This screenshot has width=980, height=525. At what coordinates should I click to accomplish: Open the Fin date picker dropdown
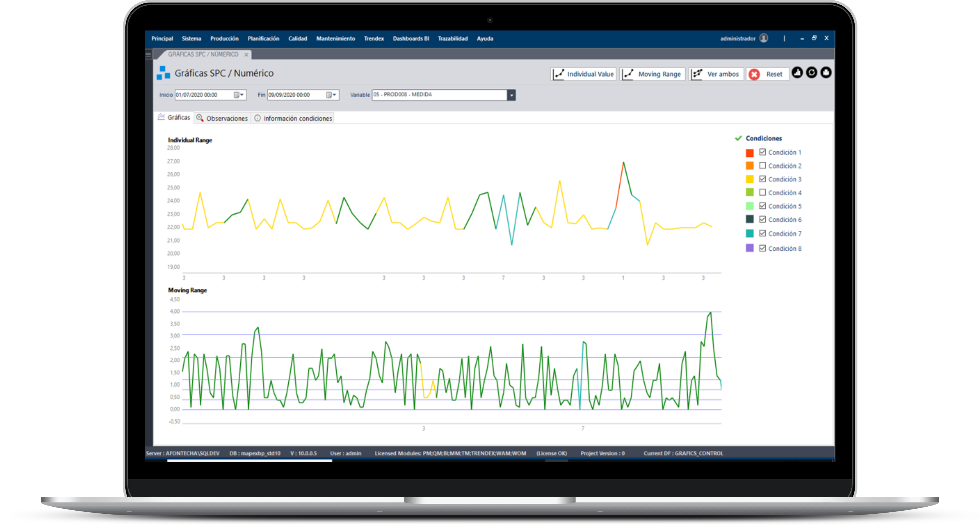point(331,95)
